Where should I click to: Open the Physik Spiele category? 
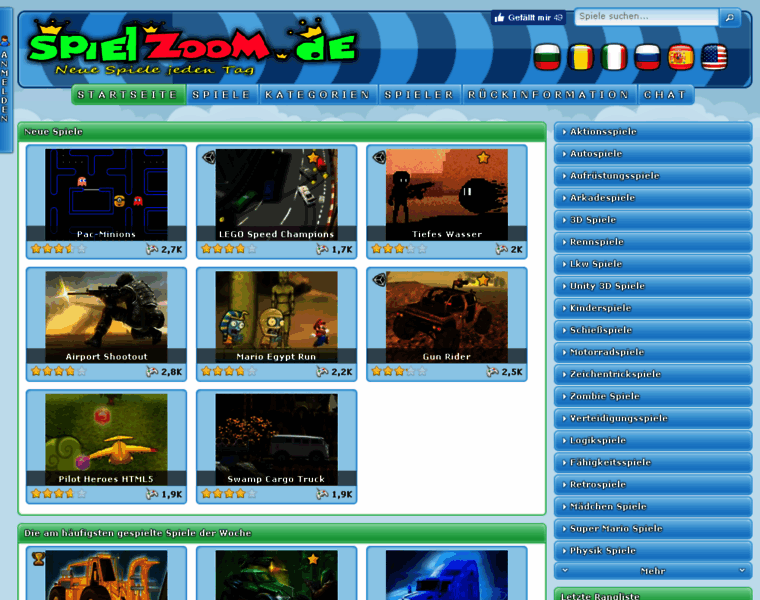(653, 551)
